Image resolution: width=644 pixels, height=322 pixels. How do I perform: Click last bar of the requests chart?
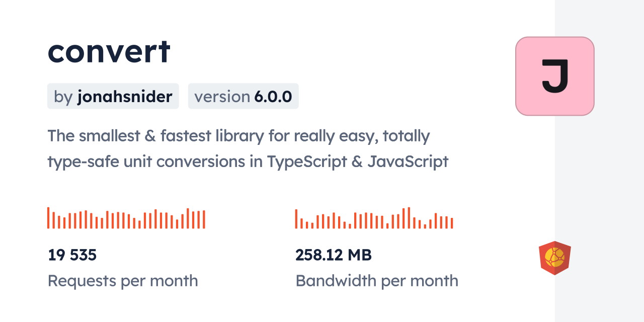click(x=204, y=219)
